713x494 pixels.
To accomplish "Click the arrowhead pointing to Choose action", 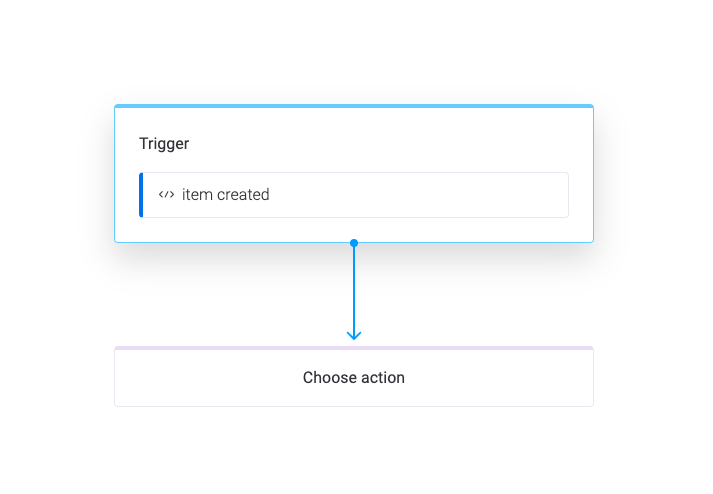I will coord(354,336).
